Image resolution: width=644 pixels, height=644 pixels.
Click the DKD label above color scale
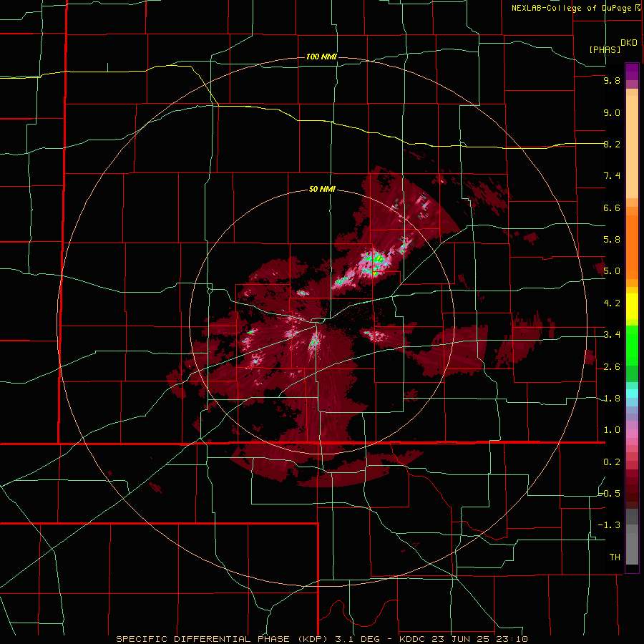[x=629, y=43]
